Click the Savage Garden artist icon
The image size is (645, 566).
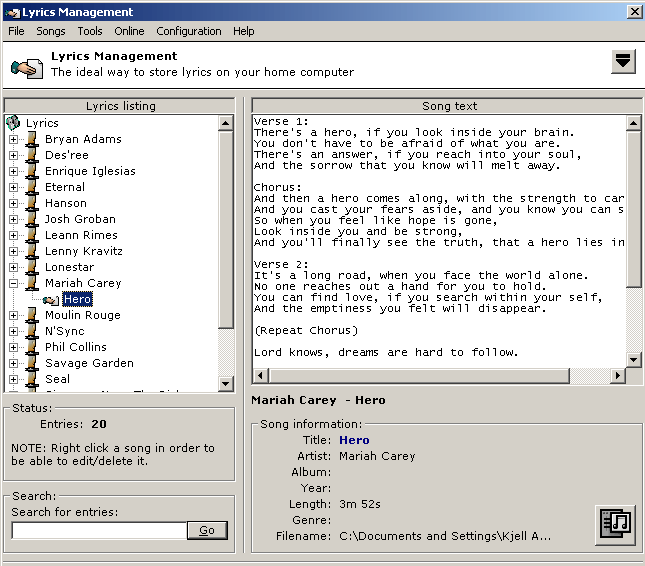pos(32,363)
